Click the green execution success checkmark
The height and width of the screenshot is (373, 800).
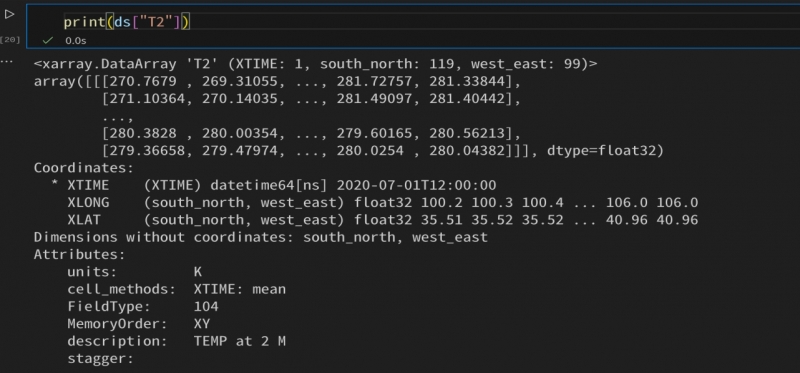tap(48, 40)
